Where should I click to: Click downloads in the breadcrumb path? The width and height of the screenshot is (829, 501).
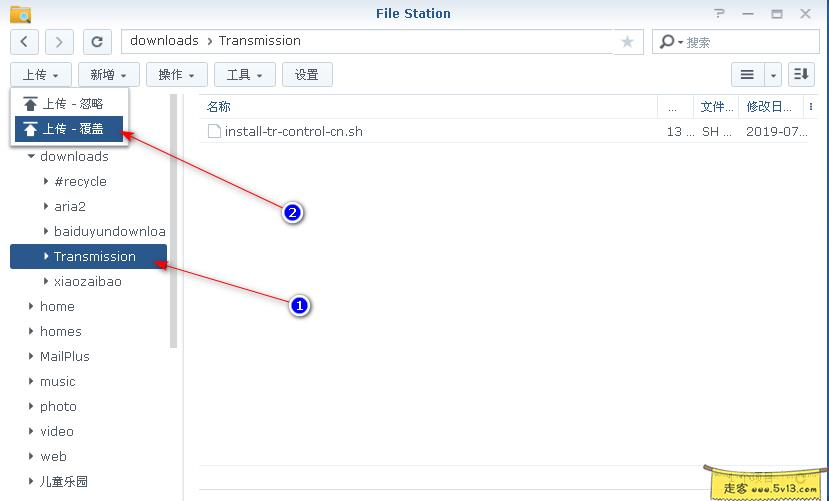(164, 41)
